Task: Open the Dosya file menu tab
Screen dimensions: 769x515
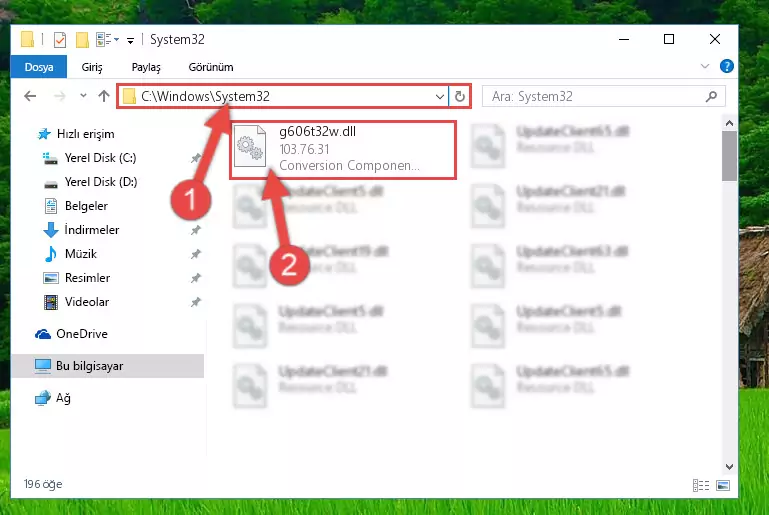Action: (x=39, y=67)
